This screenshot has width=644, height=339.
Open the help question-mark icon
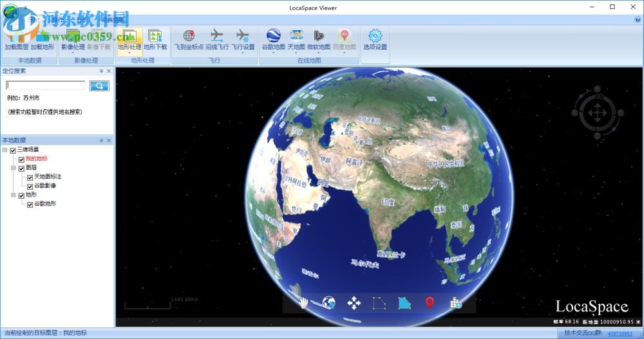(638, 19)
